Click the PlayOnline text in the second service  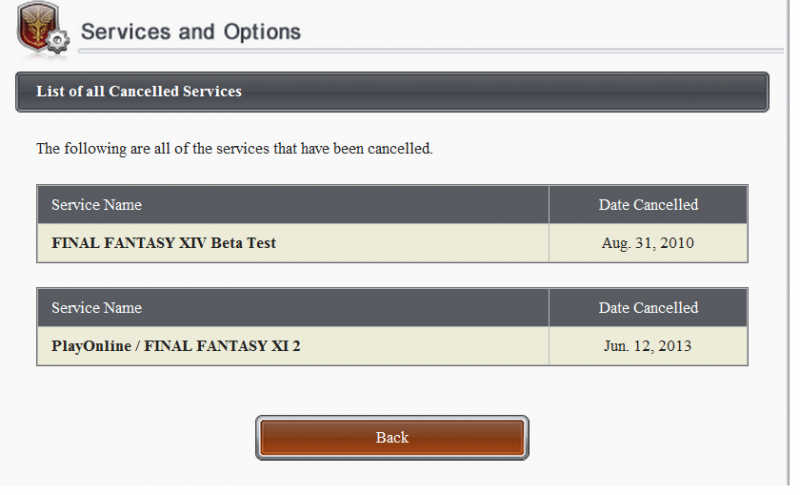point(91,346)
